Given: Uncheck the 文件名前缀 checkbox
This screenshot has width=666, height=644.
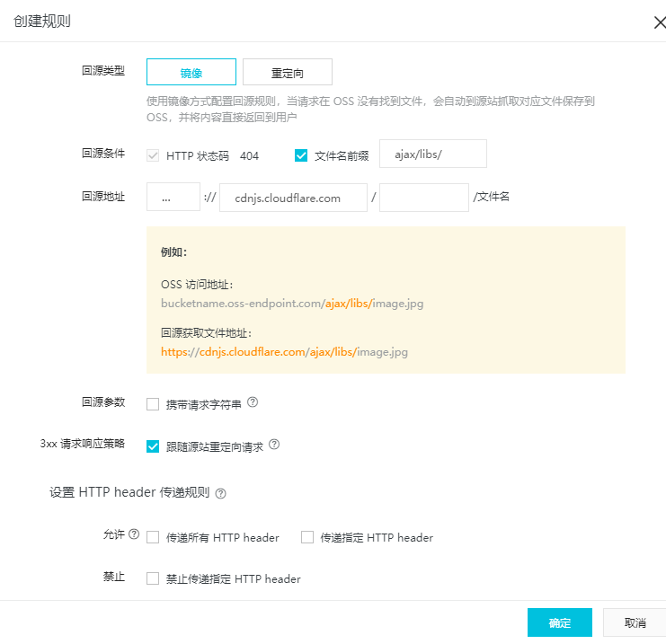Looking at the screenshot, I should point(301,155).
